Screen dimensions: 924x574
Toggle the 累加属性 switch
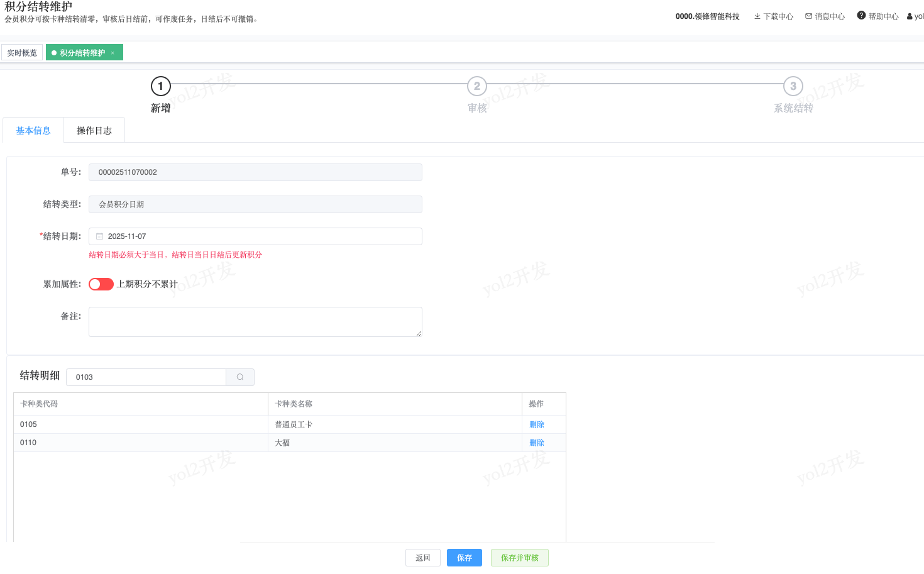click(101, 284)
